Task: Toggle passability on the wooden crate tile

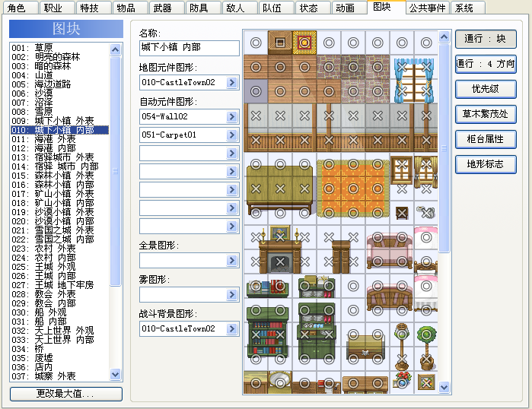Action: 280,43
